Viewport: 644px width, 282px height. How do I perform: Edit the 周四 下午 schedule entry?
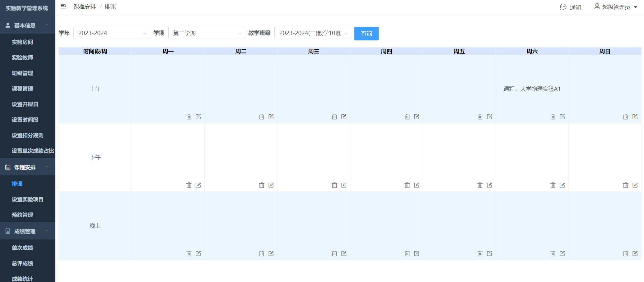[x=417, y=185]
